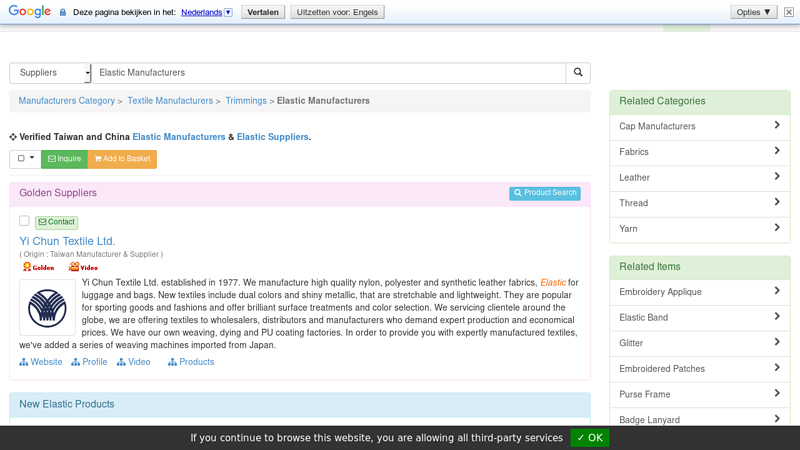800x450 pixels.
Task: Open Thread related category
Action: point(699,203)
